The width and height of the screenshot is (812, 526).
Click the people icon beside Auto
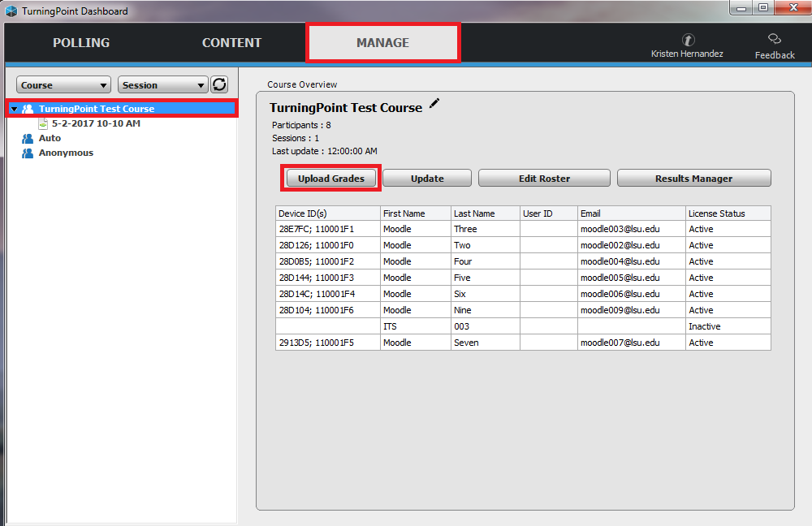pyautogui.click(x=28, y=138)
